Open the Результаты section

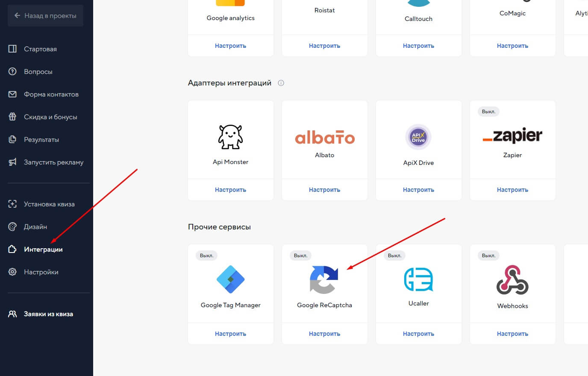41,139
